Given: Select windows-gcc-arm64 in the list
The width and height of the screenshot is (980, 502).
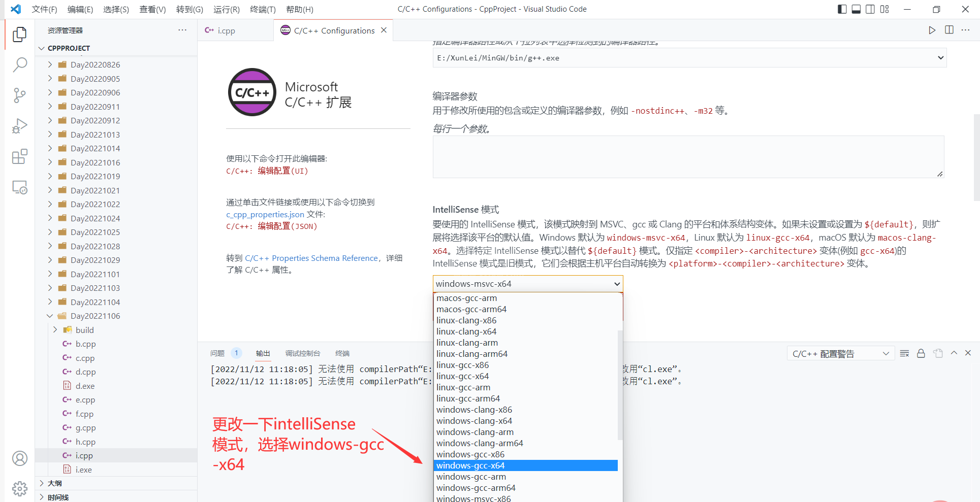Looking at the screenshot, I should pos(526,488).
